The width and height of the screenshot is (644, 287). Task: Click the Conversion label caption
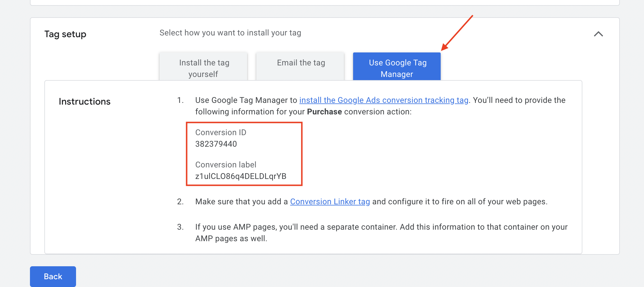pyautogui.click(x=226, y=165)
